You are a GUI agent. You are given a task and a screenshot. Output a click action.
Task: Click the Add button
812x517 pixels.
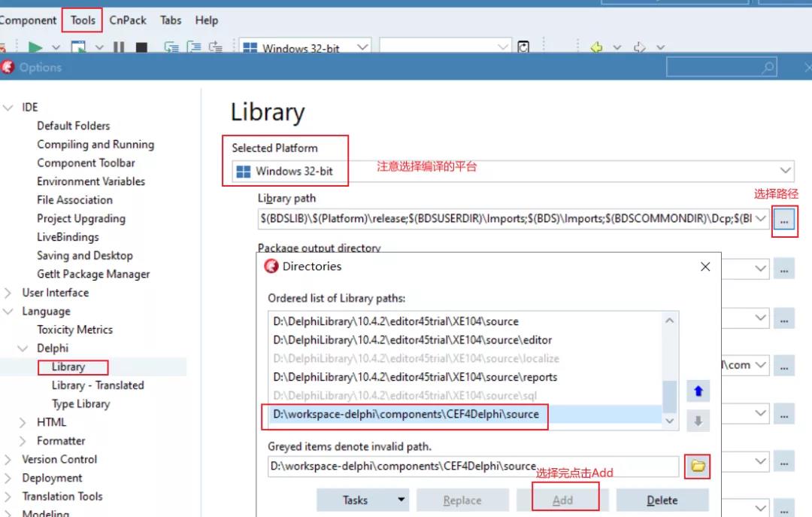(x=562, y=500)
